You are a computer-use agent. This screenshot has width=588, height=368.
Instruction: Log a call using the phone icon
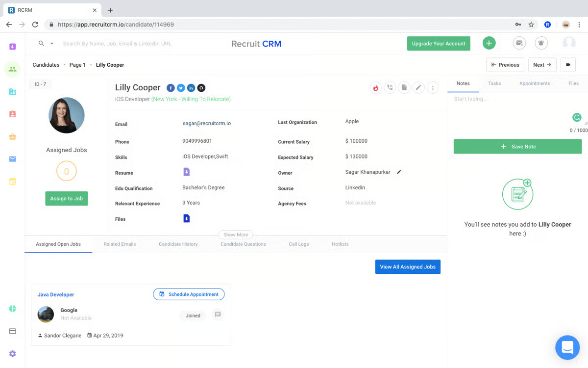[x=390, y=87]
